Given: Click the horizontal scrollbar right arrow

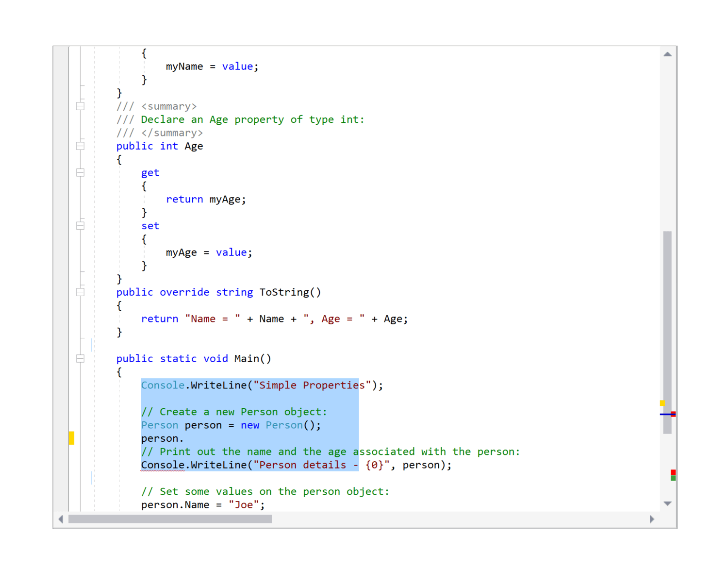Looking at the screenshot, I should 652,518.
